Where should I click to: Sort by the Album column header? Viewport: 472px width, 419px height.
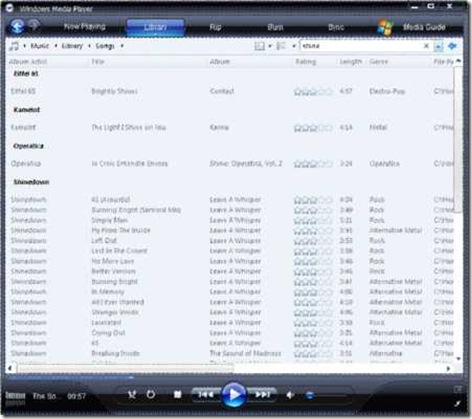[220, 62]
